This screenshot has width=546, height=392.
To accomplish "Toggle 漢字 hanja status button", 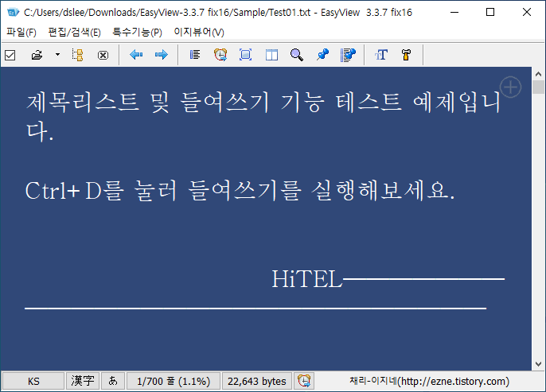I will tap(83, 381).
